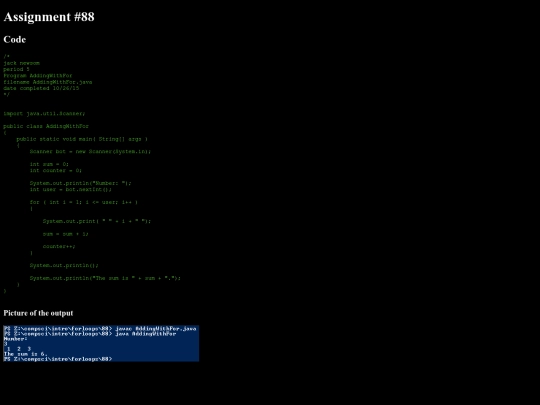Click the "counter++;" line

click(59, 247)
